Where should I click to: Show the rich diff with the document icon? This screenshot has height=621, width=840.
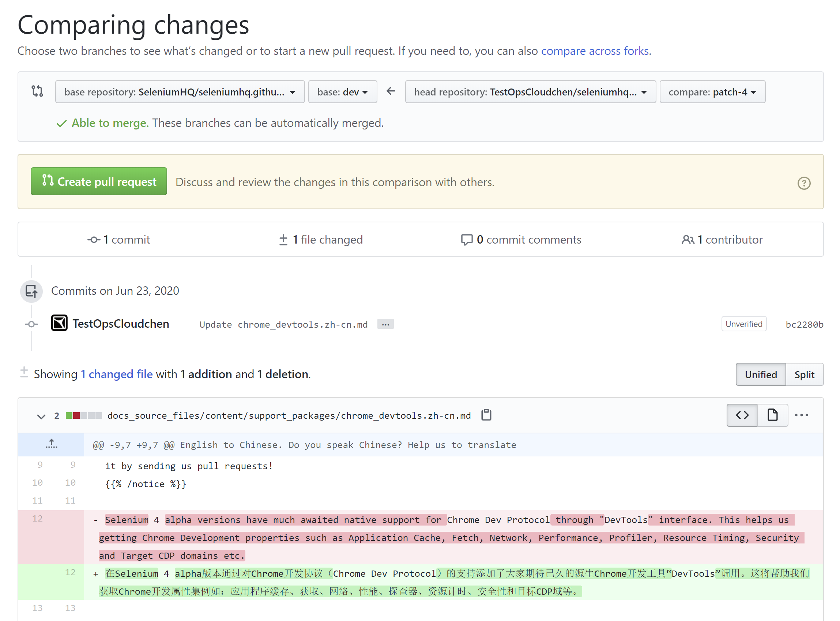pyautogui.click(x=772, y=415)
